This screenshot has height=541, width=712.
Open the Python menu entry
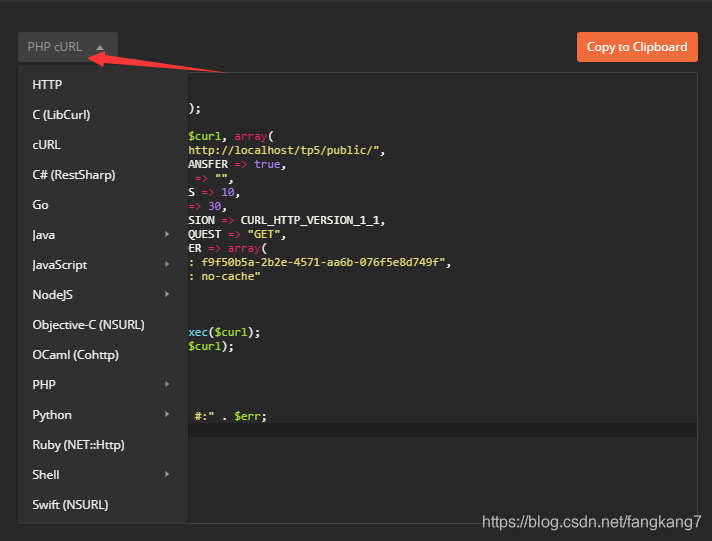103,415
